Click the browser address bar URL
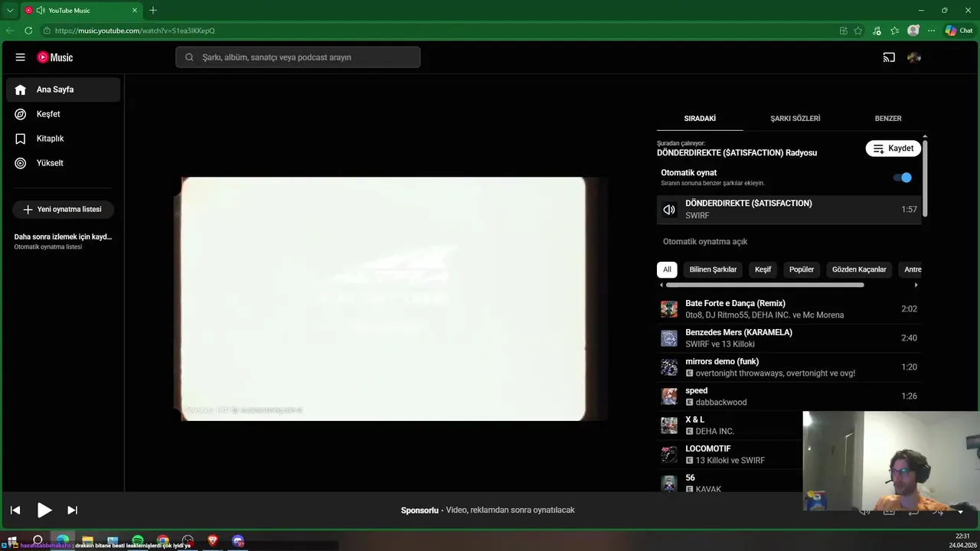 point(135,31)
